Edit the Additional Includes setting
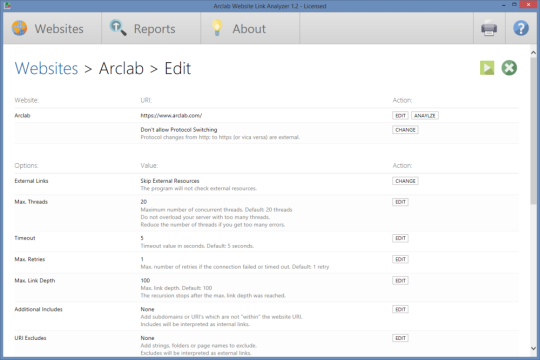 pyautogui.click(x=400, y=309)
